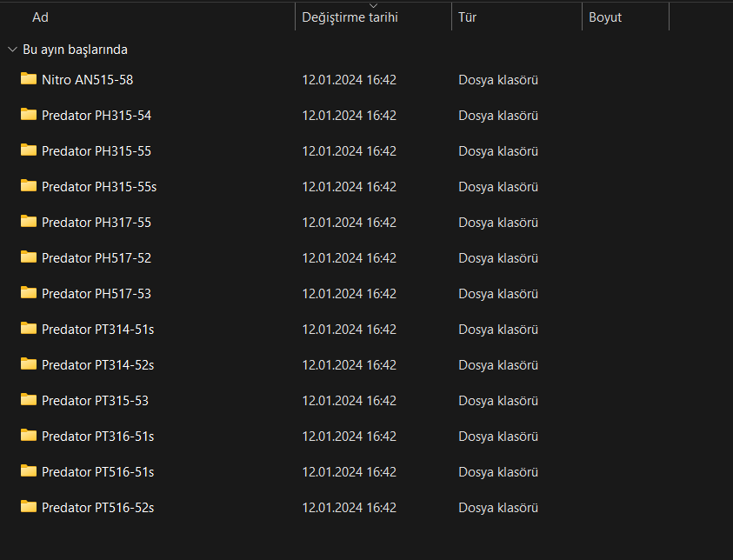Click the 'Predator PH517-53' folder name

[x=97, y=294]
